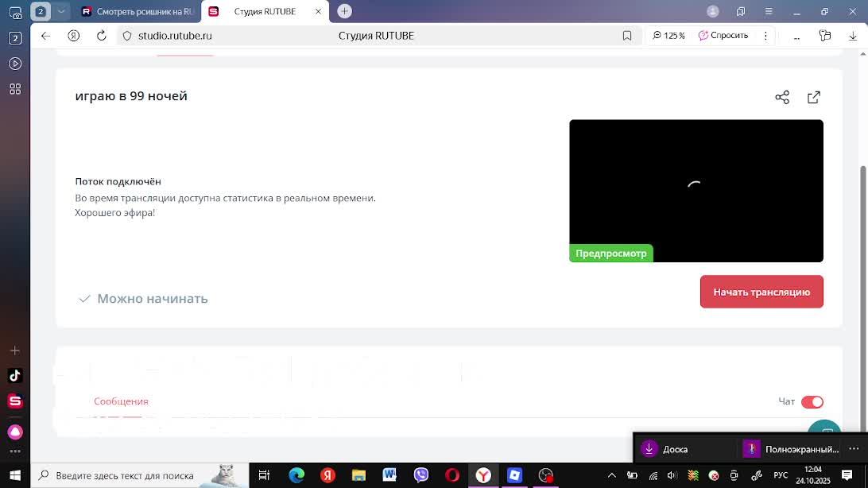The width and height of the screenshot is (868, 488).
Task: Click the sidebar screenshot tool icon at top
Action: tap(15, 12)
